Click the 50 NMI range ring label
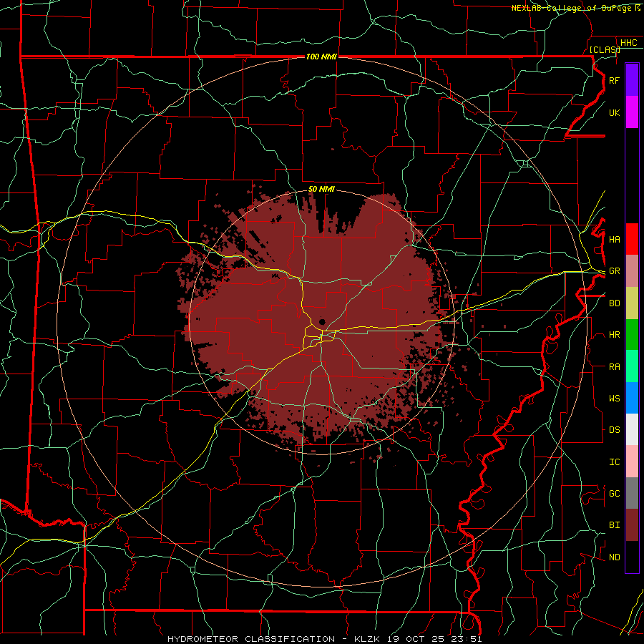The width and height of the screenshot is (644, 644). pyautogui.click(x=321, y=189)
